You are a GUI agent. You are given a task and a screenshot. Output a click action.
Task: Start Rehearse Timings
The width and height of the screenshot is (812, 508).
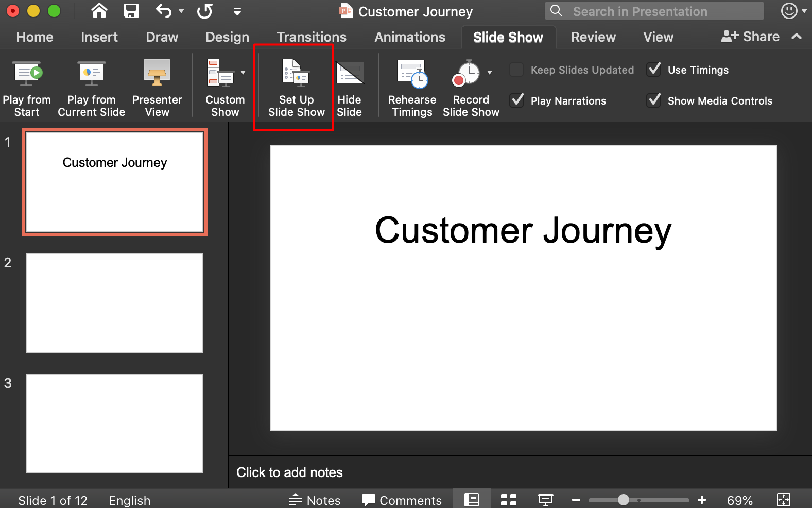click(x=412, y=89)
